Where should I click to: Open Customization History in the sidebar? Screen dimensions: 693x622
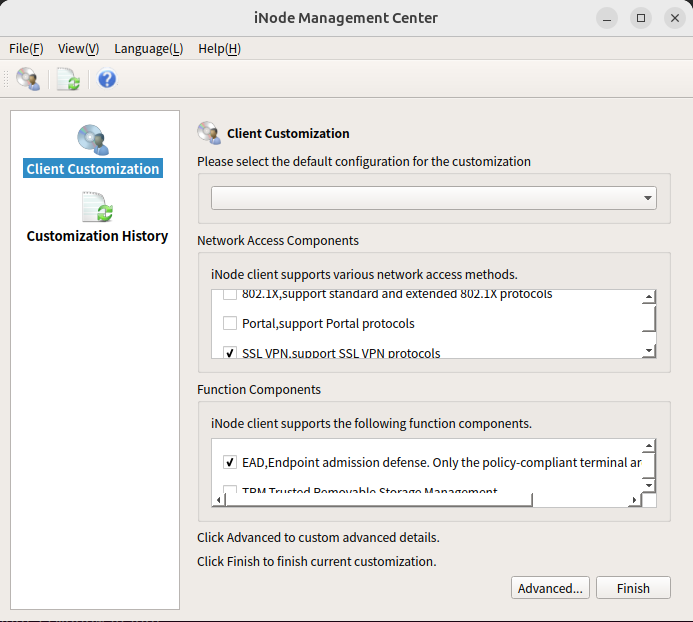pyautogui.click(x=97, y=236)
